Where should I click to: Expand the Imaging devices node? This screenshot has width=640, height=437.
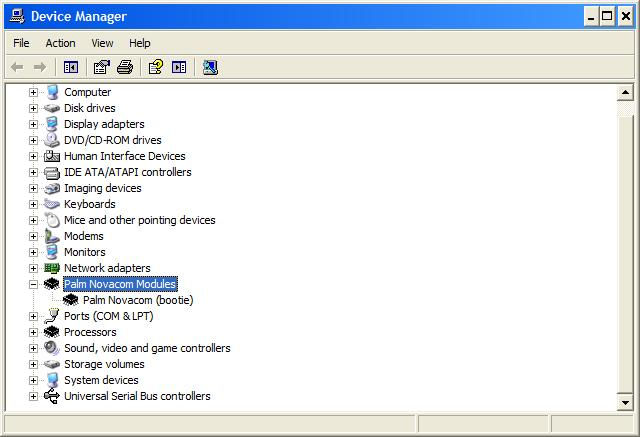(x=33, y=188)
